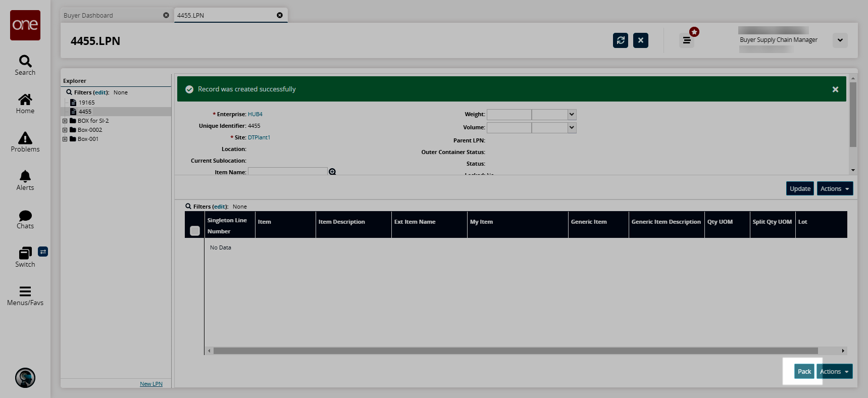Image resolution: width=868 pixels, height=398 pixels.
Task: Click the Weight value input field
Action: pyautogui.click(x=509, y=115)
